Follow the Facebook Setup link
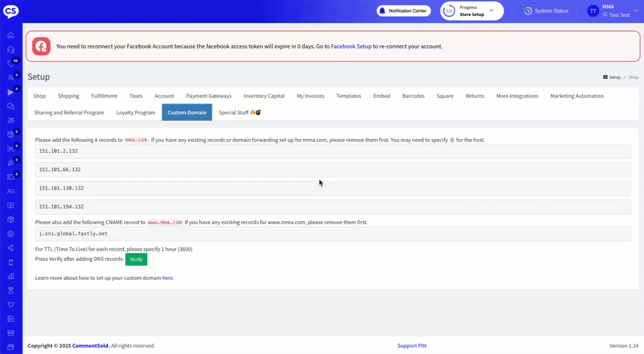 pyautogui.click(x=351, y=47)
